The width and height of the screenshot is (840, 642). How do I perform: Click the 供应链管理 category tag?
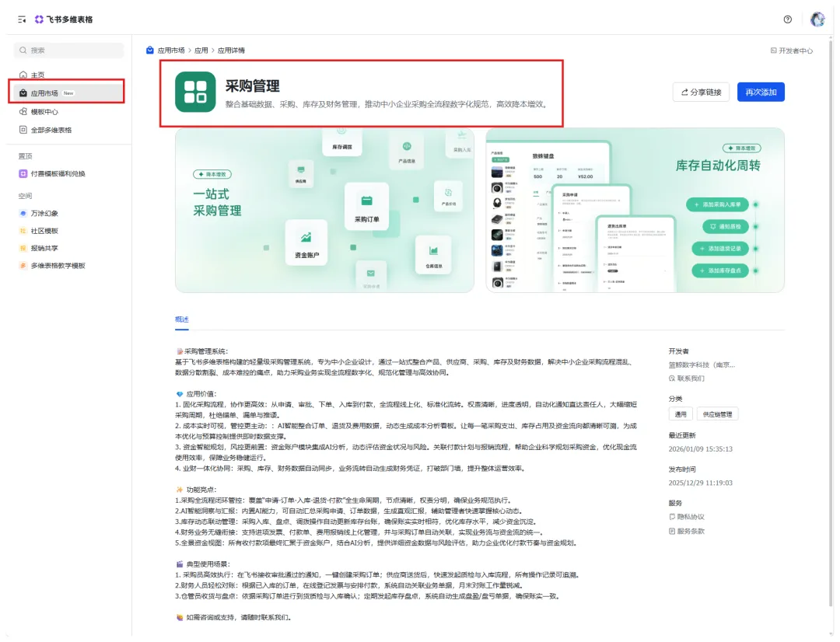click(x=717, y=414)
